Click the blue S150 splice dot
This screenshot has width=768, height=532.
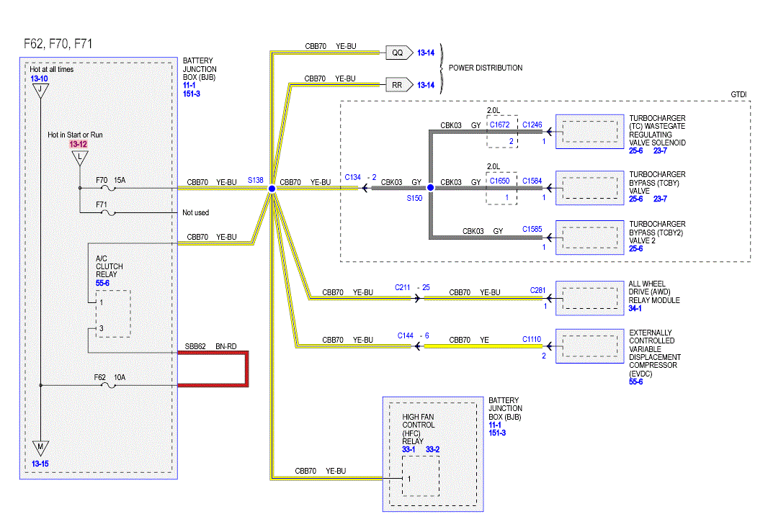[431, 187]
